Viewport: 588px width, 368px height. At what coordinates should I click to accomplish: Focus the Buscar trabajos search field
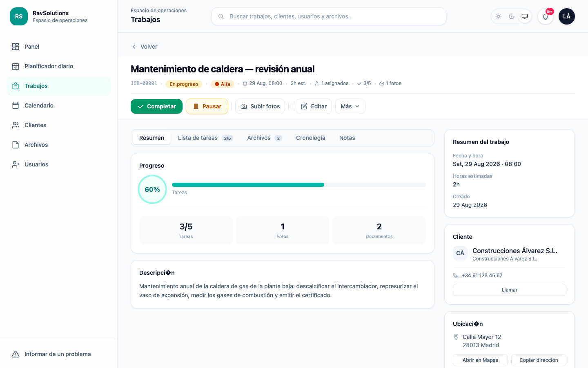point(329,16)
